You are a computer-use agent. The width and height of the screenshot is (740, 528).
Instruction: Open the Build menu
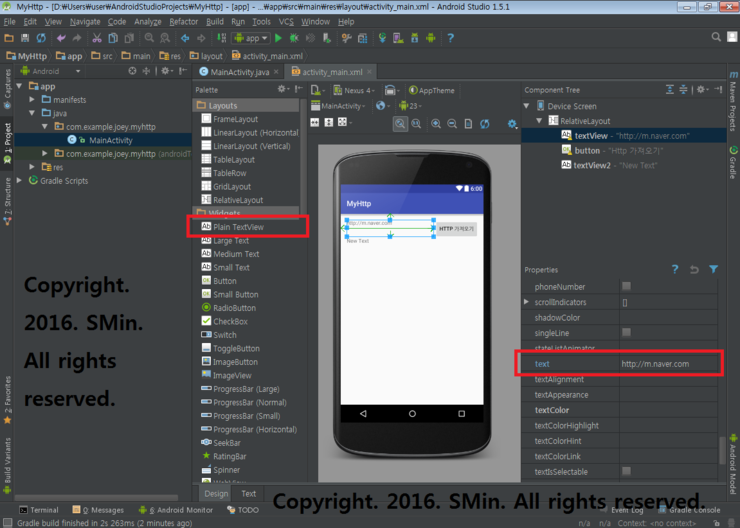215,22
